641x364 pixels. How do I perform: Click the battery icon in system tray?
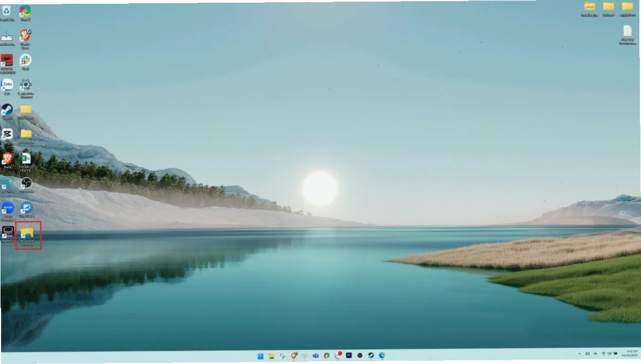(x=615, y=353)
